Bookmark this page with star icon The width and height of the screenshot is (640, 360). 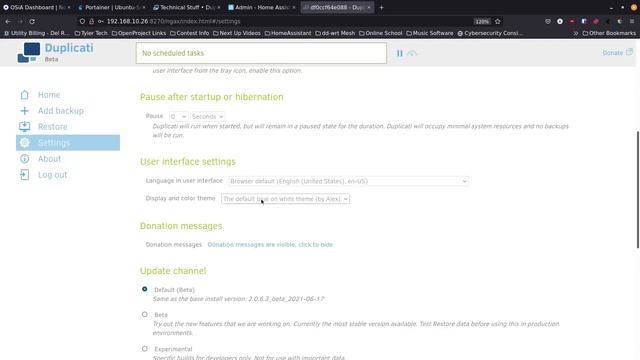[x=498, y=21]
